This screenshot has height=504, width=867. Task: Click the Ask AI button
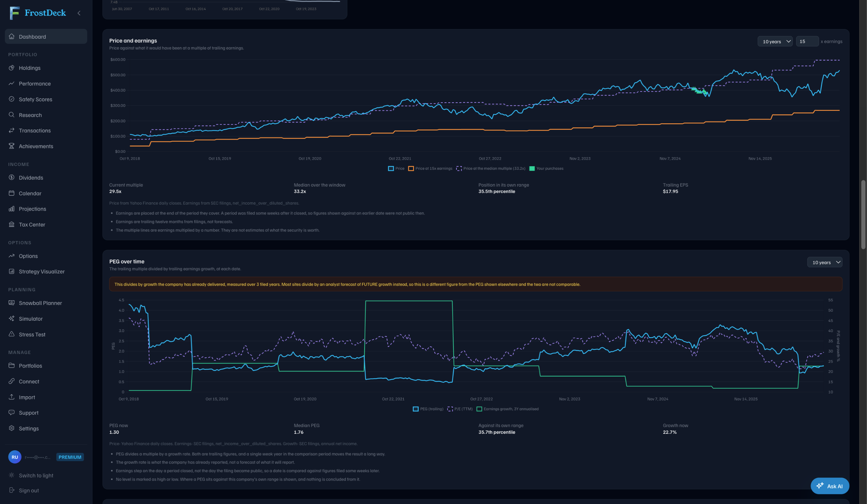[830, 486]
